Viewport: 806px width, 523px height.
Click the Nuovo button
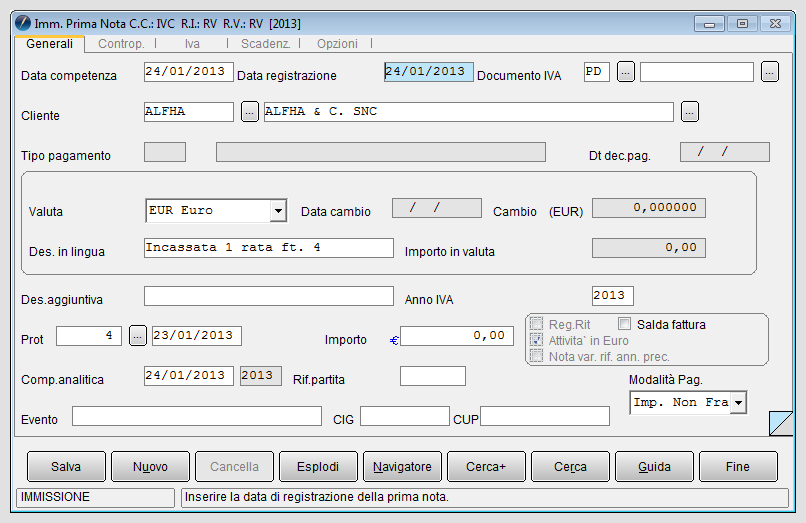(150, 466)
